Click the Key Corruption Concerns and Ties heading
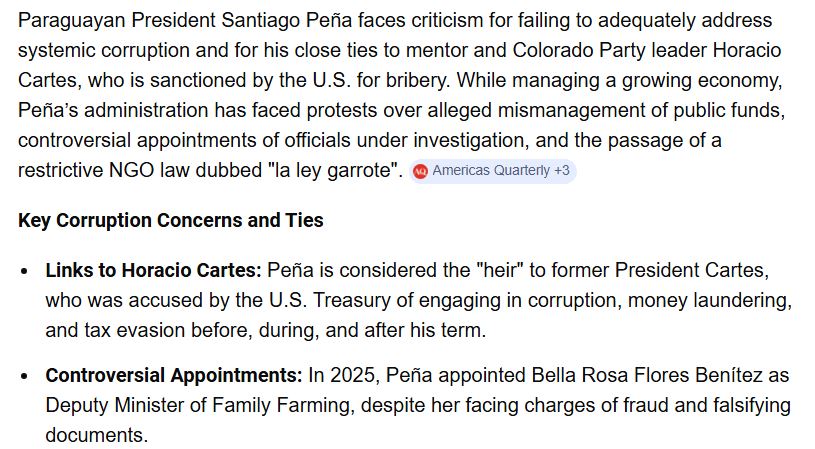The height and width of the screenshot is (449, 815). tap(170, 220)
